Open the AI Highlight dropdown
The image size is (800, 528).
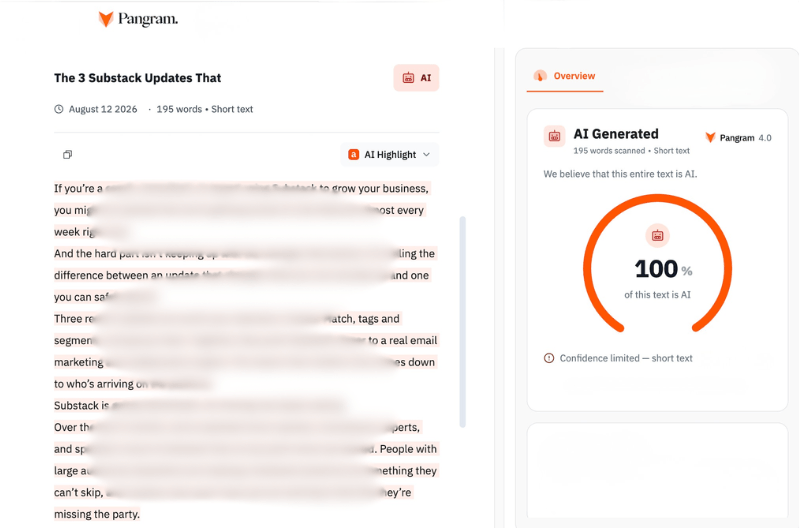[389, 155]
